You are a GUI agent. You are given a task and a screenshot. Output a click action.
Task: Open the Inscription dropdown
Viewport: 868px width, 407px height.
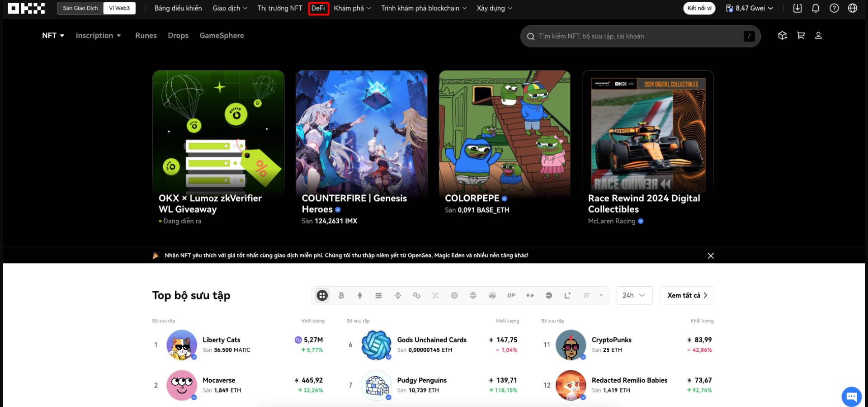99,35
